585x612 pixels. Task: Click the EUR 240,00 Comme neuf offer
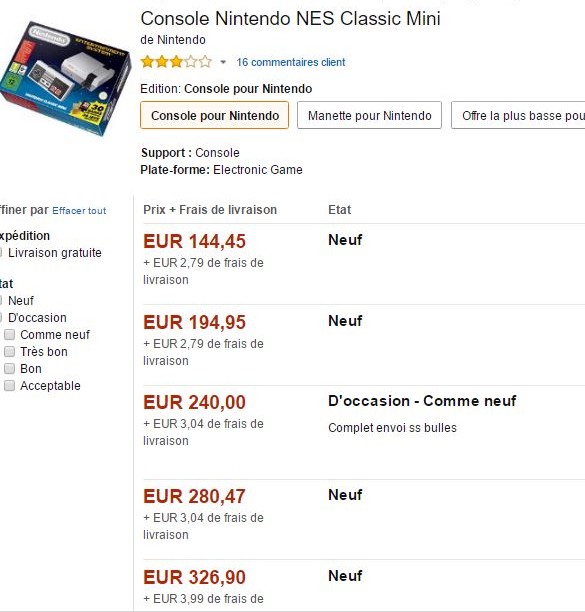194,402
